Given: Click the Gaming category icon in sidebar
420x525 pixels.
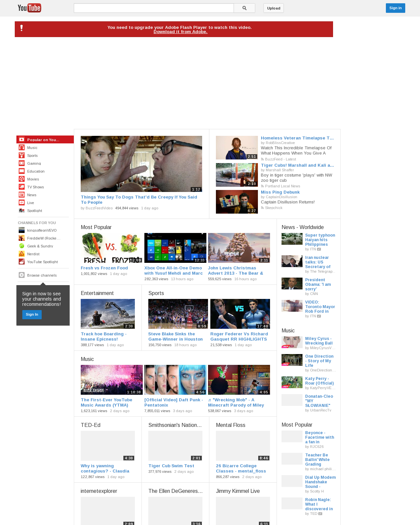Looking at the screenshot, I should [x=22, y=163].
